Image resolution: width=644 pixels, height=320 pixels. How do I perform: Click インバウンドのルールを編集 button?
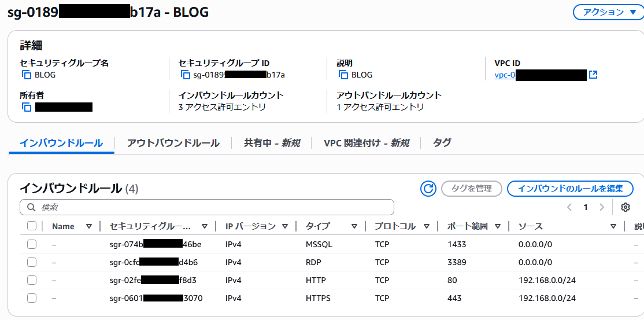[569, 189]
